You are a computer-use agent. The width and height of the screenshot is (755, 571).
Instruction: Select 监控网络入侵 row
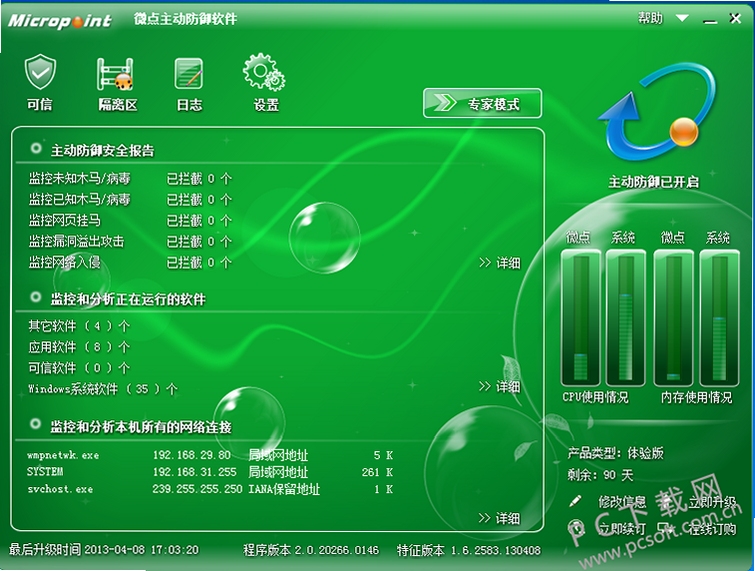point(130,262)
